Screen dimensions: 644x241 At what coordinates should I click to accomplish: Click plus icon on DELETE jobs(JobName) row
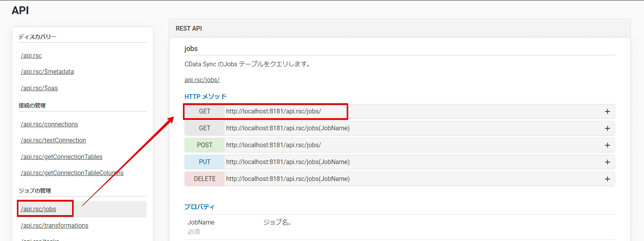[607, 179]
